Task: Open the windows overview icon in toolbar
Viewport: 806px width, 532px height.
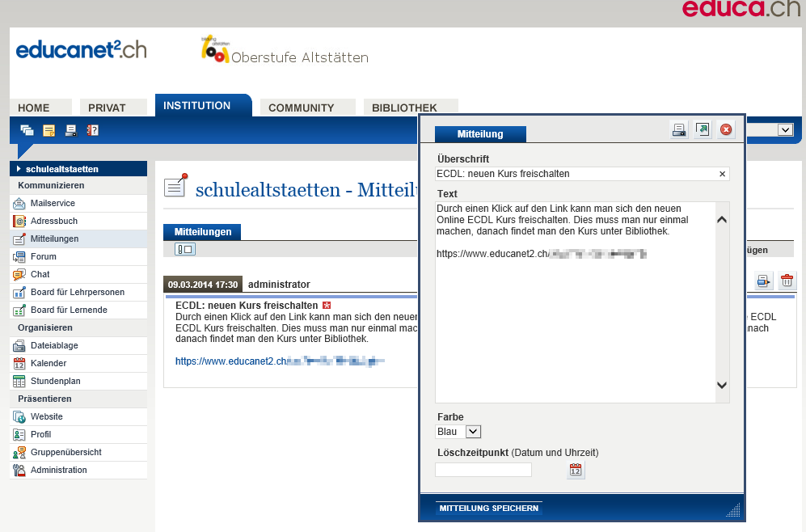Action: tap(27, 130)
